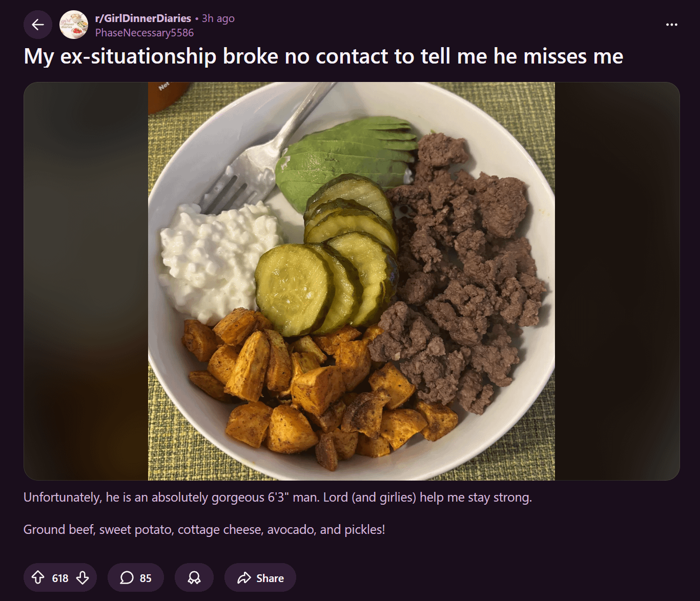Open the three-dot post options menu

(x=671, y=25)
